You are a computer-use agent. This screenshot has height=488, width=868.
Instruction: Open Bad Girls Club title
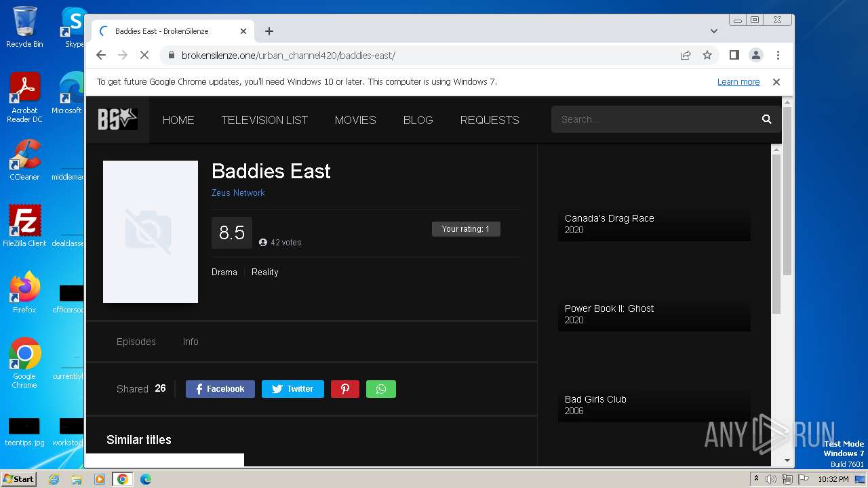(x=595, y=399)
